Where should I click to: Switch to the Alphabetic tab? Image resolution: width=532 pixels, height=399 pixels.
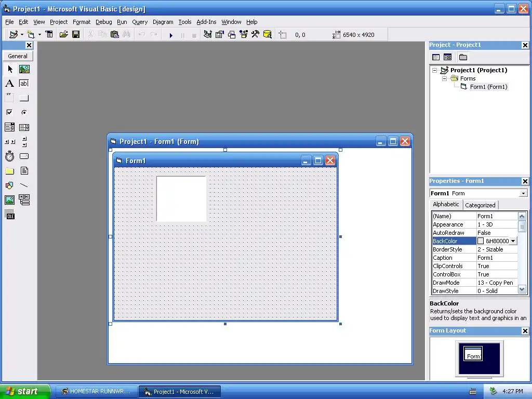(445, 204)
